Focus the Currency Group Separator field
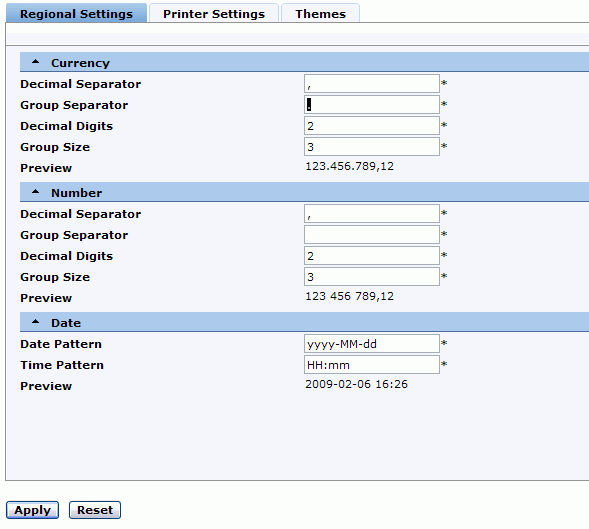589x529 pixels. click(x=372, y=104)
